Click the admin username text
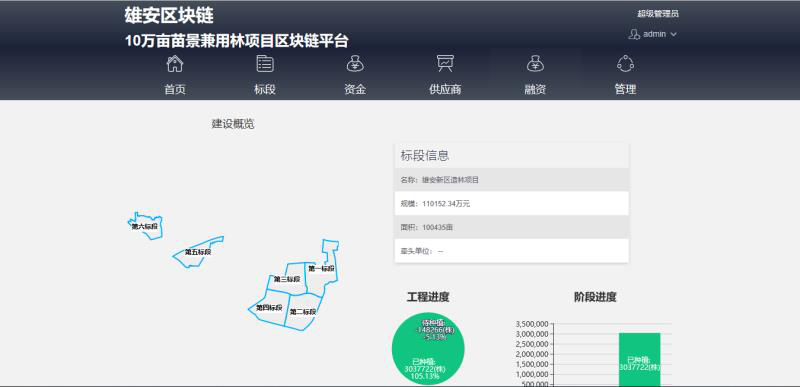This screenshot has width=800, height=387. click(655, 34)
